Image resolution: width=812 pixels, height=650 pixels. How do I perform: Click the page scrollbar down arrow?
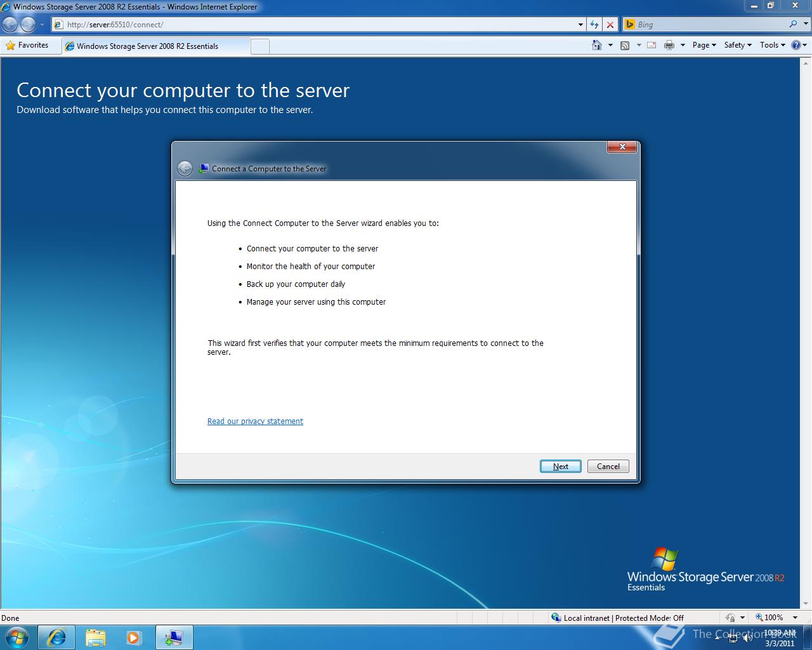coord(806,604)
